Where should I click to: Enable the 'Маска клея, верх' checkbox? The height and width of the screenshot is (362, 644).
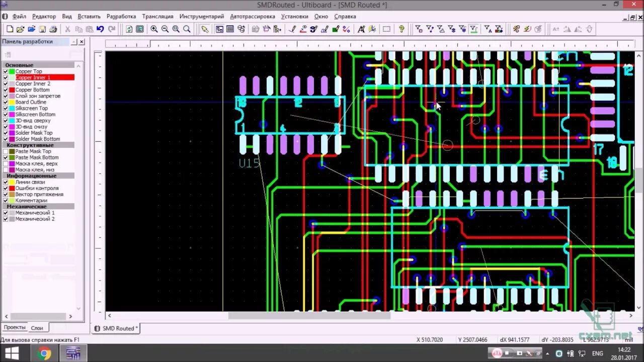[6, 163]
